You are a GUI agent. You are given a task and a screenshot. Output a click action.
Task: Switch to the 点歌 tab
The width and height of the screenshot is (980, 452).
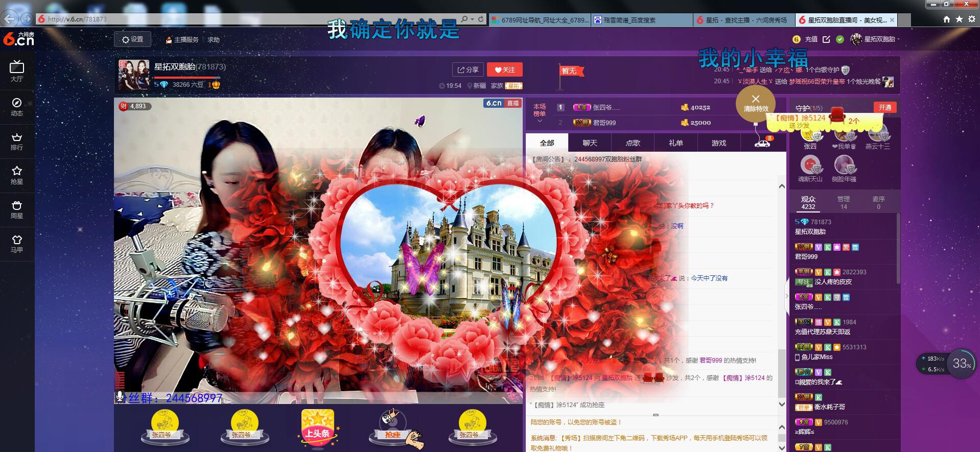click(x=633, y=142)
